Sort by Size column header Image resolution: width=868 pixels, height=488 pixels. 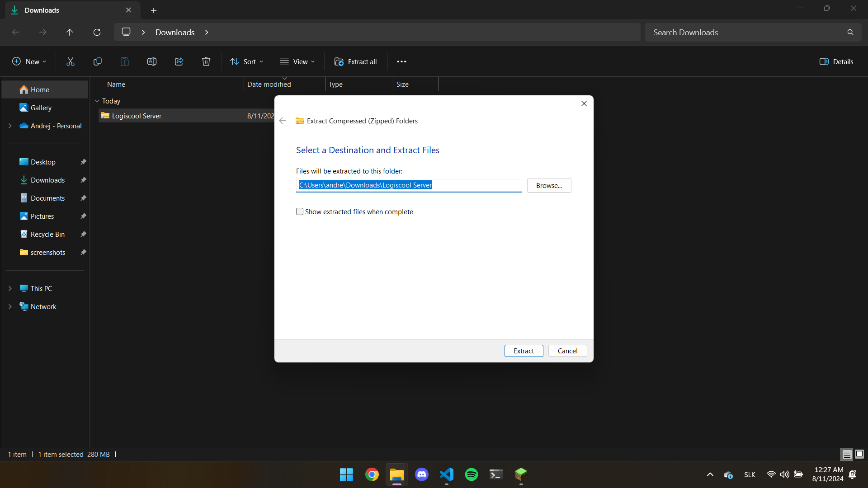click(415, 84)
